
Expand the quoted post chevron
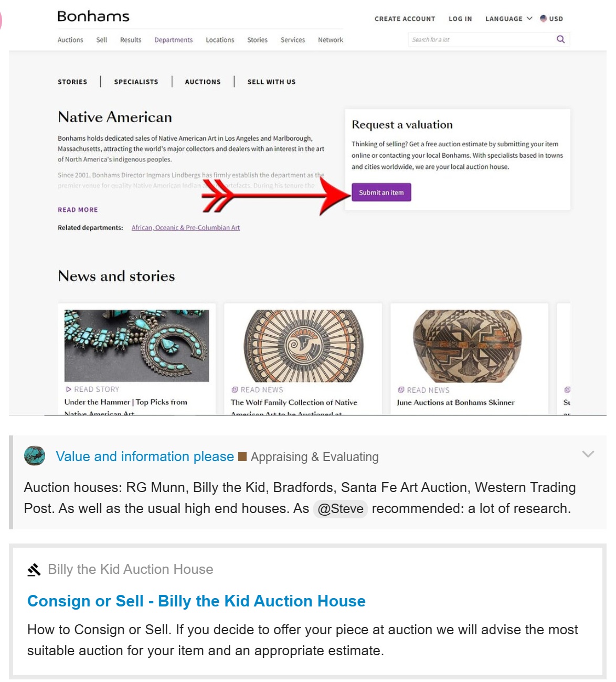588,454
